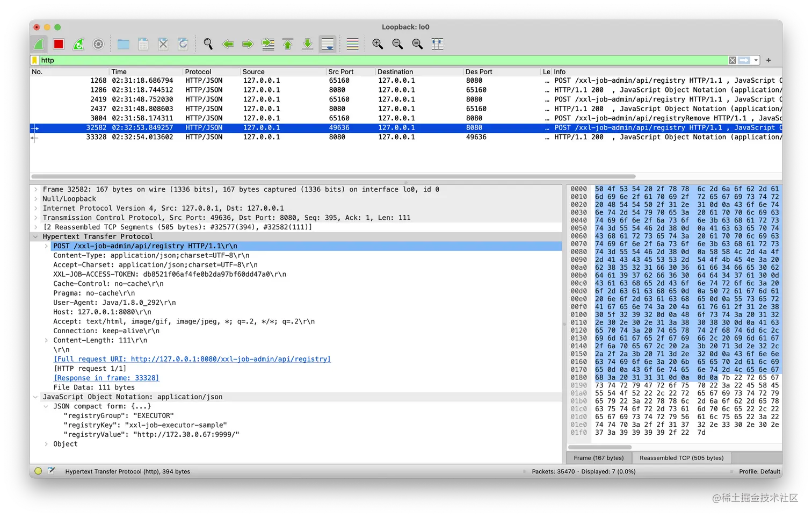This screenshot has height=517, width=812.
Task: Sort packets by the Time column
Action: (x=146, y=71)
